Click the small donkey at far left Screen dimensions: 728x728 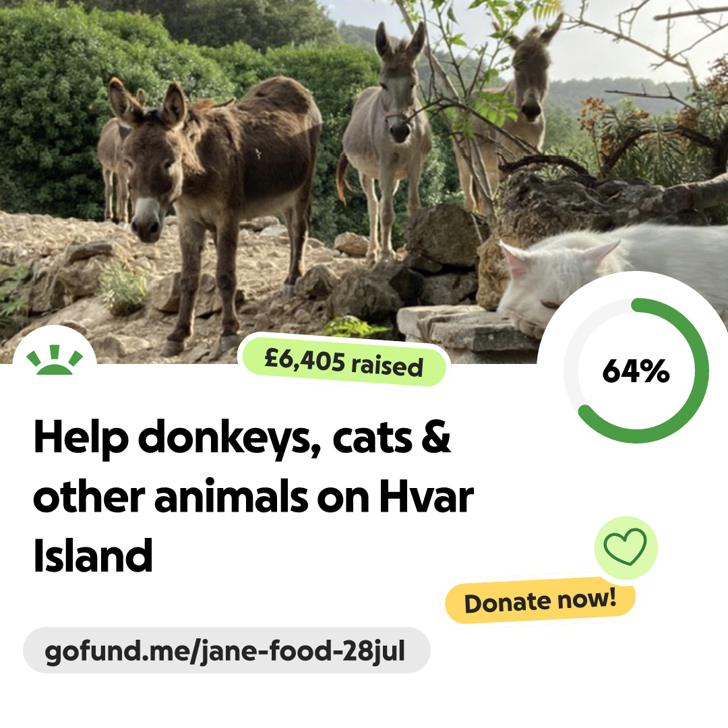114,162
